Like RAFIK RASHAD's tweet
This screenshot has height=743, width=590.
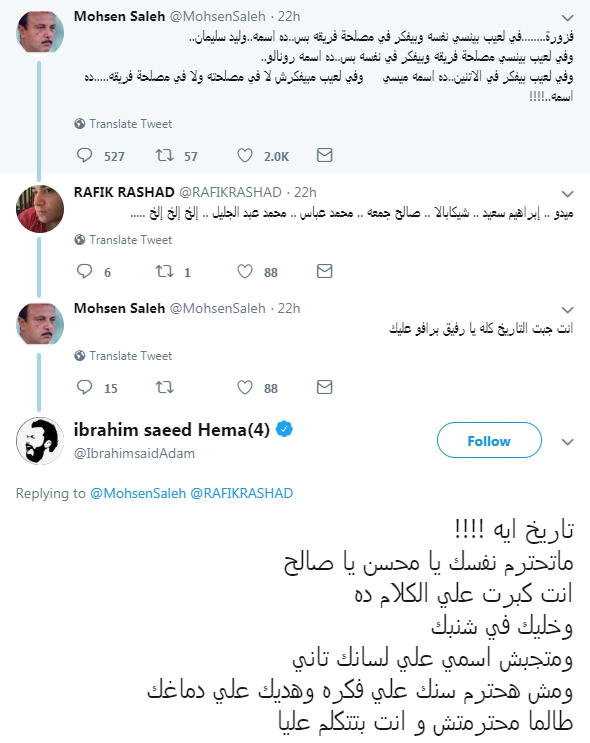pyautogui.click(x=245, y=272)
